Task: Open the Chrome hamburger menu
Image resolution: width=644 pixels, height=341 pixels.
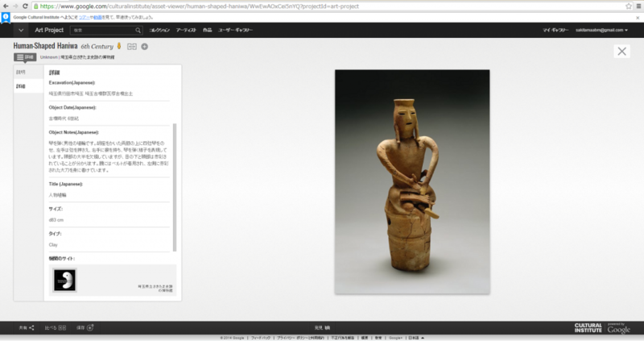Action: (x=639, y=6)
